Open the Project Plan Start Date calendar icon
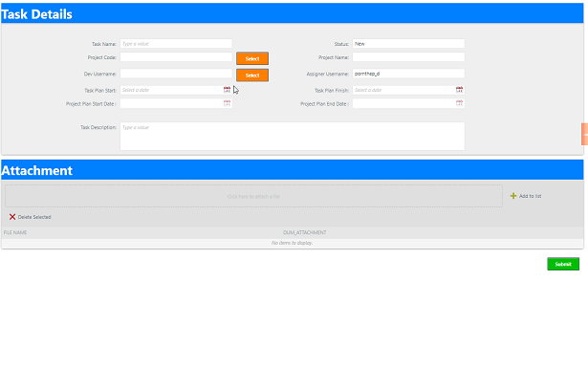 (x=227, y=103)
